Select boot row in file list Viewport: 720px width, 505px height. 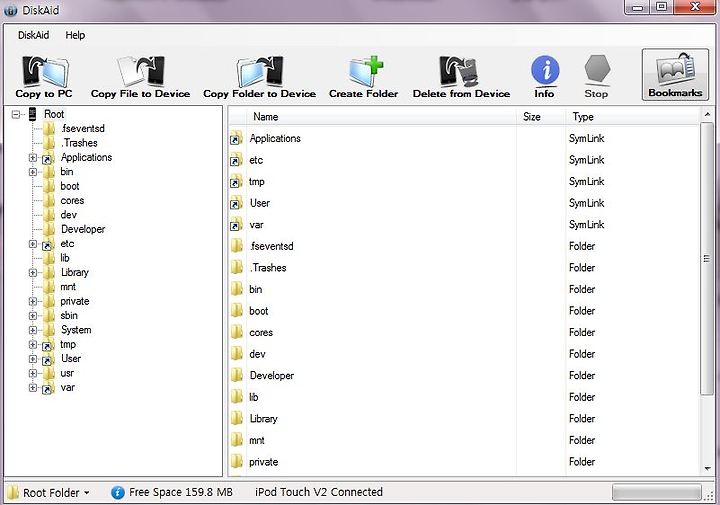click(x=463, y=311)
